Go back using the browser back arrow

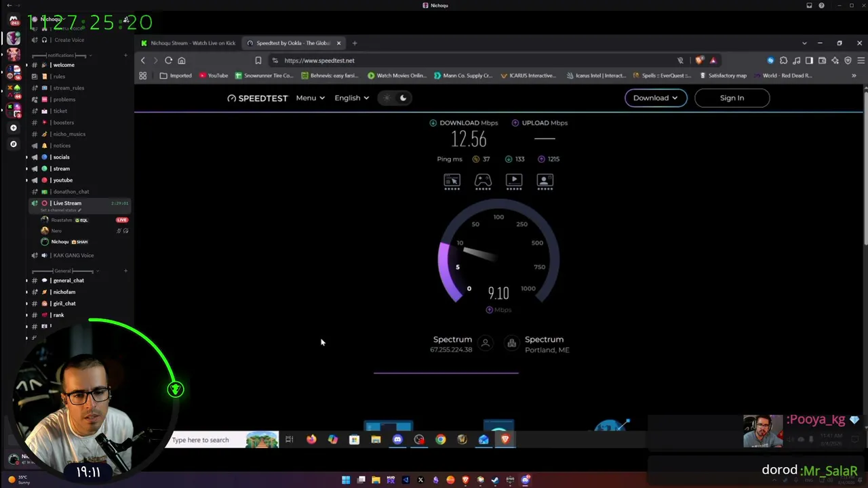(x=143, y=60)
